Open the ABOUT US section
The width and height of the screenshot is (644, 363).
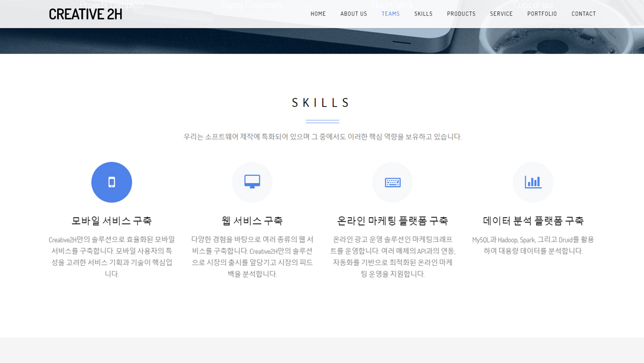point(354,14)
